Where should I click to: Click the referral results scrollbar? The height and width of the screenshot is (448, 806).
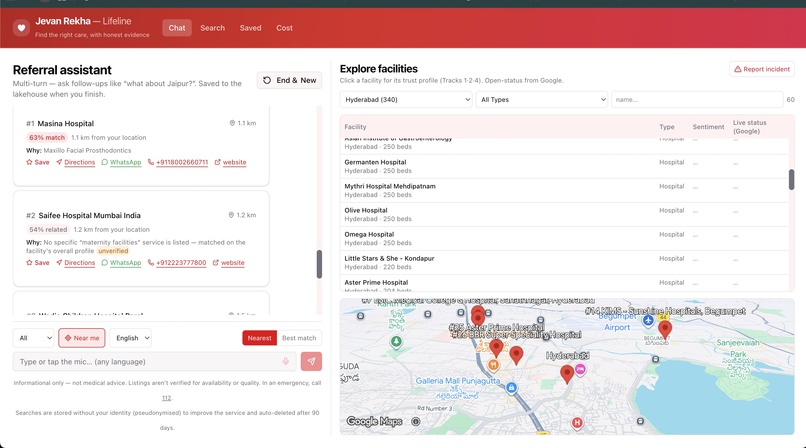[319, 264]
